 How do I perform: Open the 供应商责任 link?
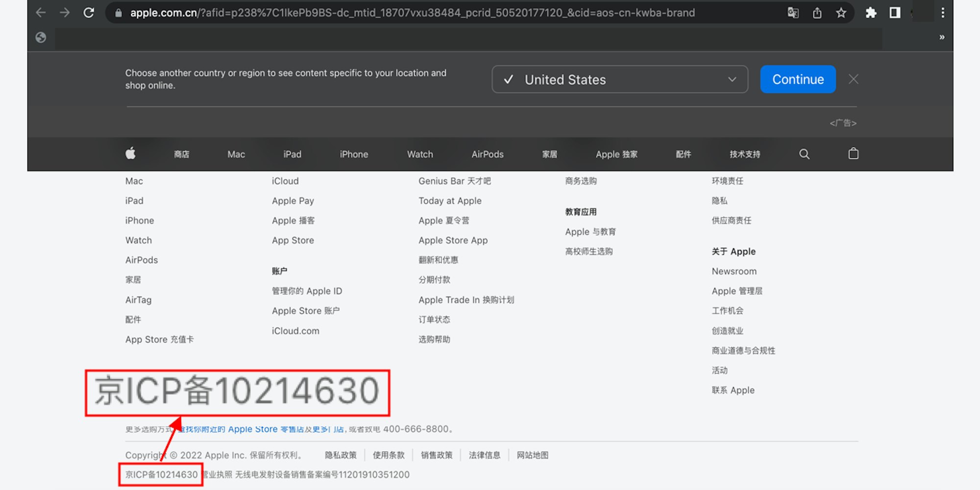pos(731,220)
